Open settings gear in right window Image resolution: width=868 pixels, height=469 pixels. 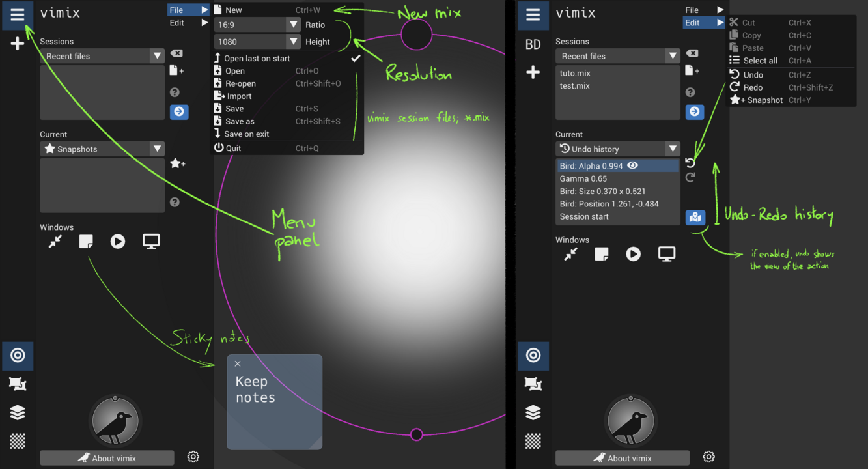point(709,457)
